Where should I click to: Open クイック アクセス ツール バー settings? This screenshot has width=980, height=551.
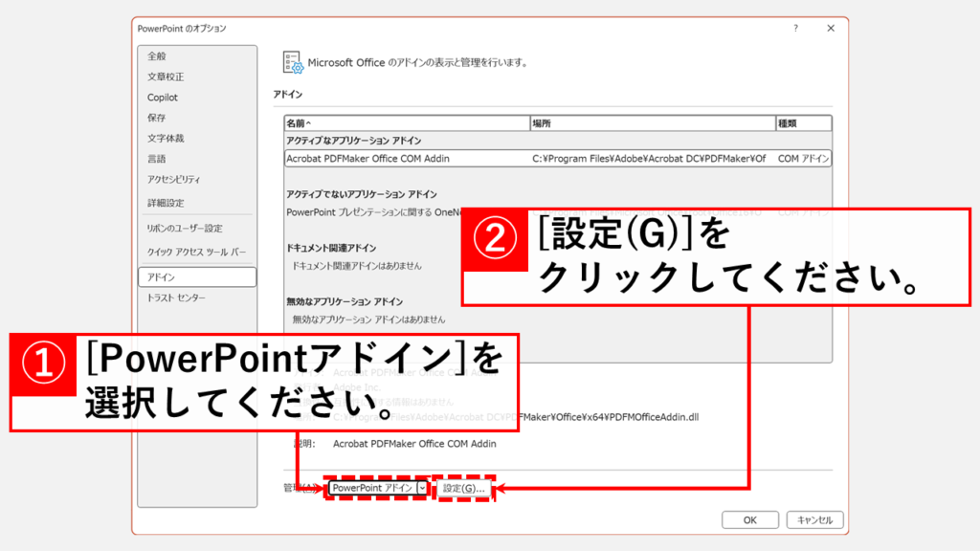pyautogui.click(x=197, y=252)
